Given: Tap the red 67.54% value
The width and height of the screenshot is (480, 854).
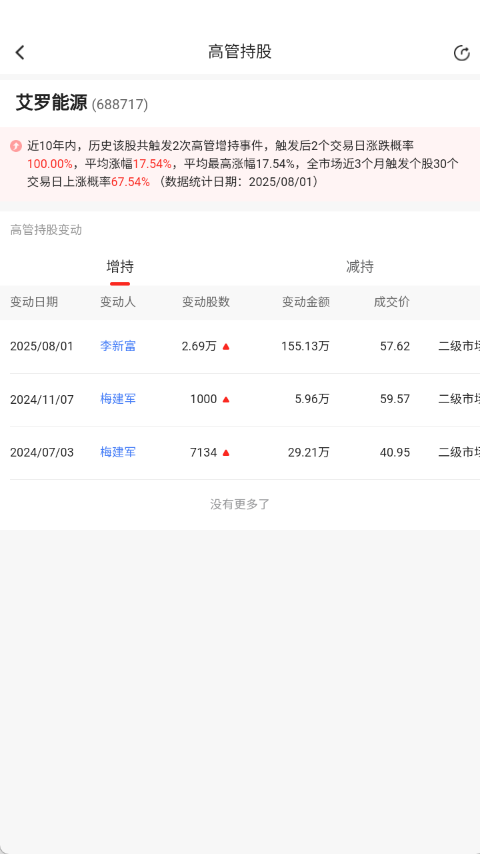Looking at the screenshot, I should pos(130,182).
